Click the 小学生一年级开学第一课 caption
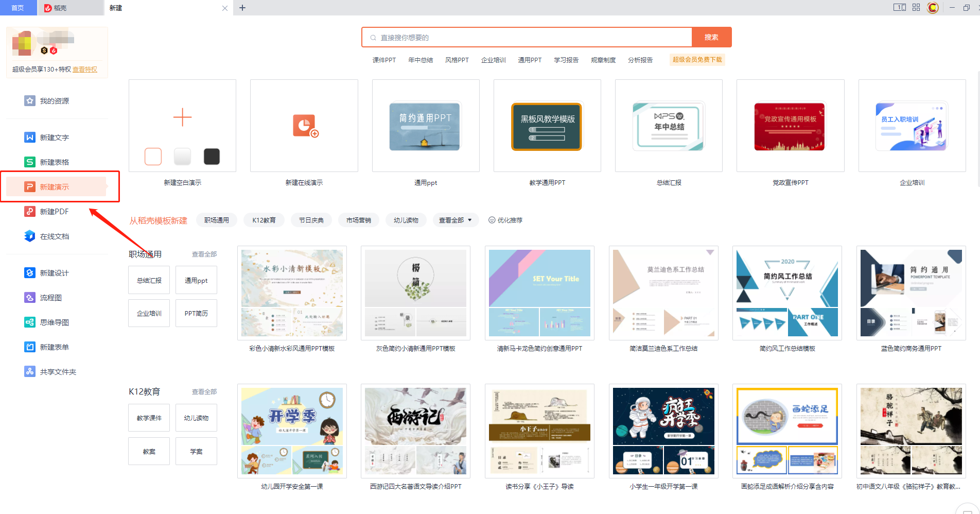This screenshot has width=980, height=514. (663, 487)
